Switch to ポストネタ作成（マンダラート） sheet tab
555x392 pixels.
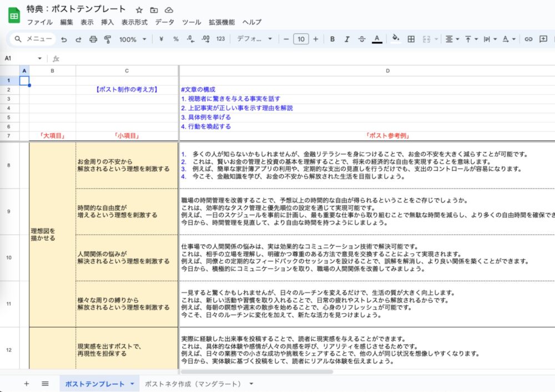[x=193, y=384]
